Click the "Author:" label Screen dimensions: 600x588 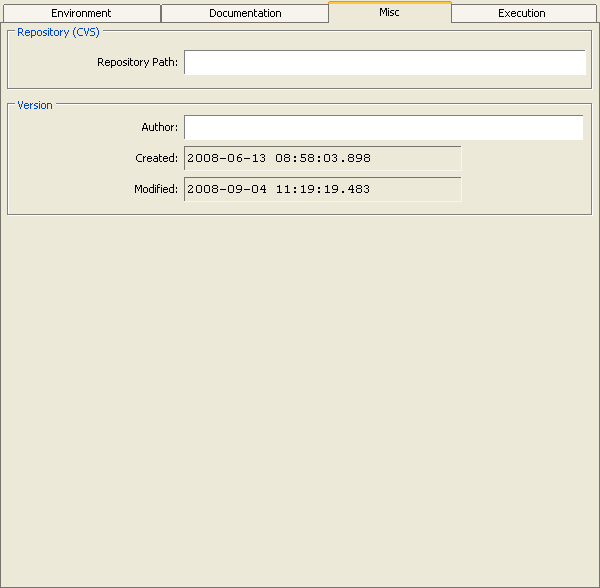click(159, 128)
